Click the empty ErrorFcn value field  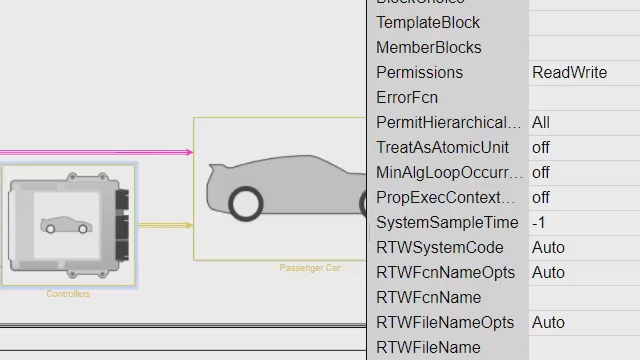584,98
